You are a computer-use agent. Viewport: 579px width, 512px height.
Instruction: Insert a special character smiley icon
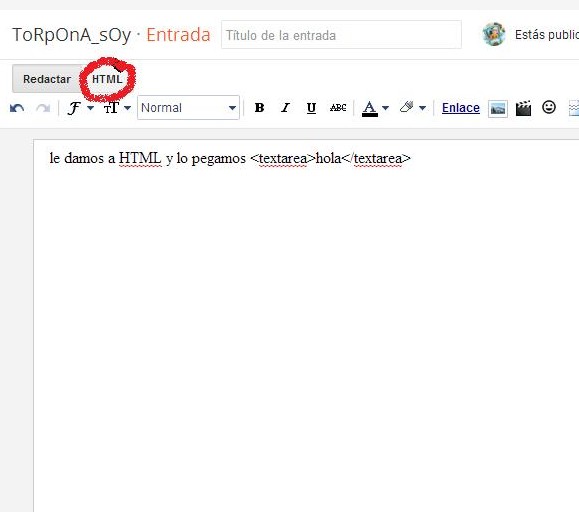tap(549, 107)
